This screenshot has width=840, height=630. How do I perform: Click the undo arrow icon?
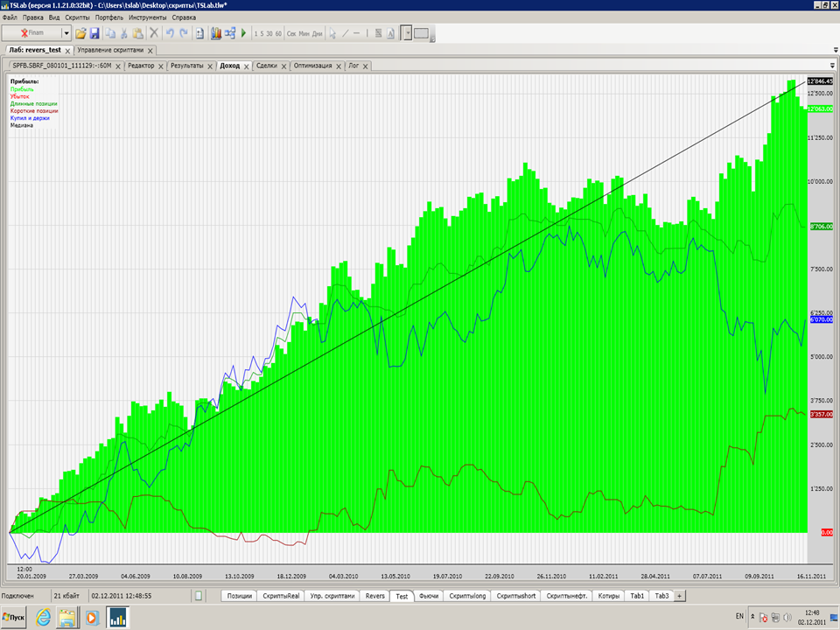tap(170, 33)
